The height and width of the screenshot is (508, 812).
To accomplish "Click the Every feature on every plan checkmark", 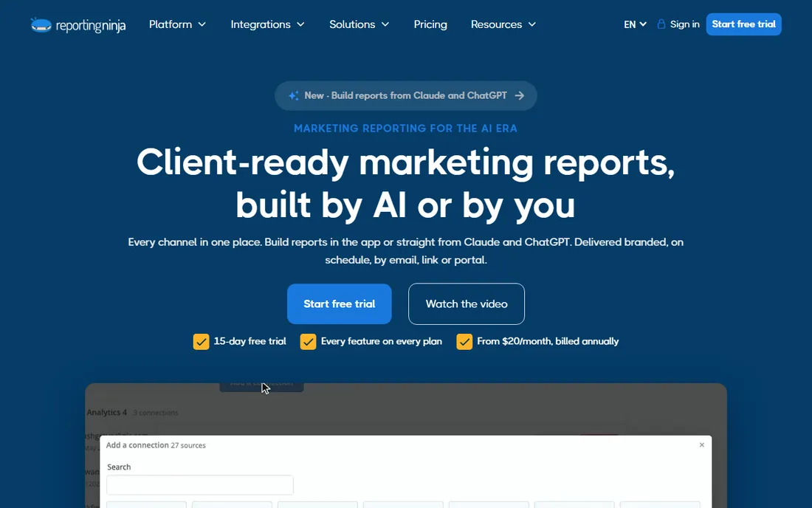I will [x=308, y=342].
